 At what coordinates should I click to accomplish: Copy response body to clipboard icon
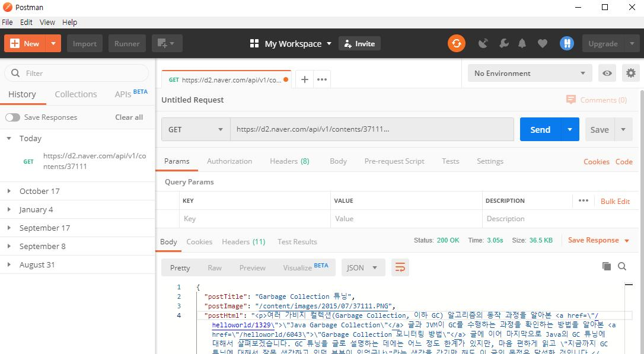(606, 266)
